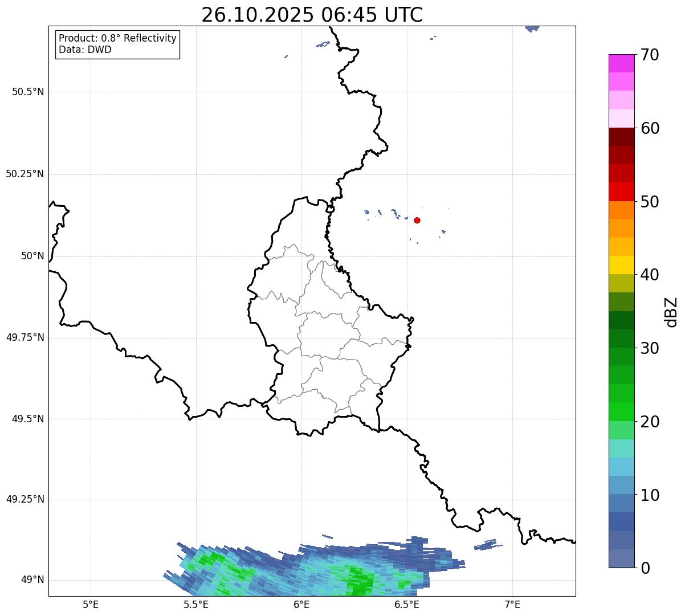This screenshot has height=616, width=685.
Task: Click the 50°N latitude label
Action: click(x=32, y=256)
